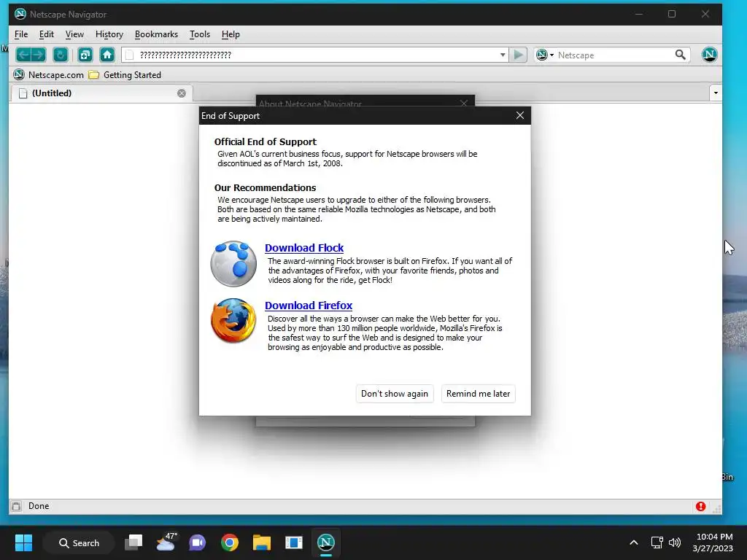
Task: Open the View menu
Action: [x=74, y=34]
